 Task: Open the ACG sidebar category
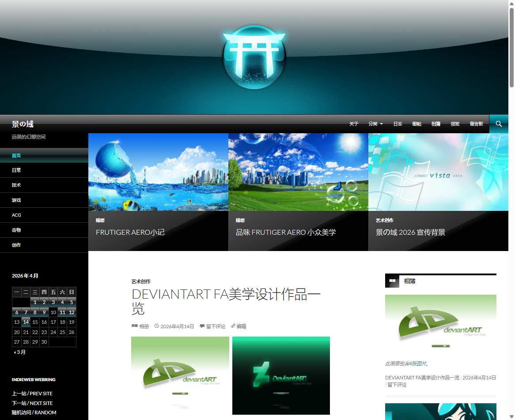16,215
